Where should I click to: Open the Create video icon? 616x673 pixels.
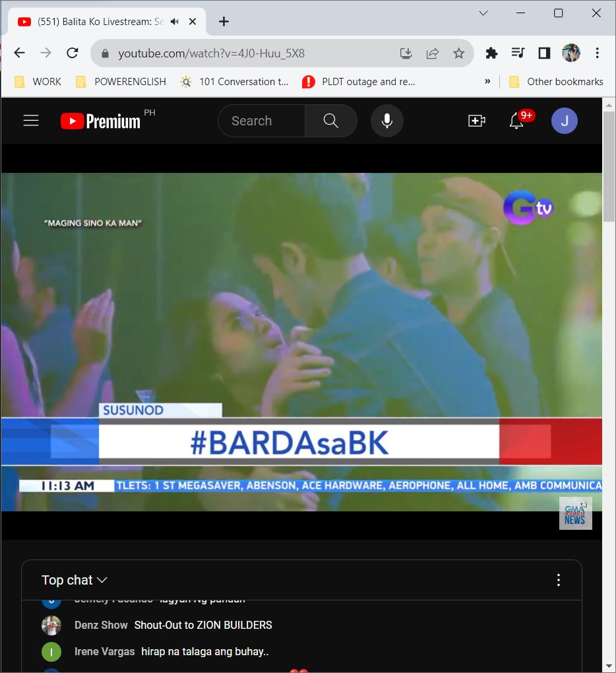477,121
